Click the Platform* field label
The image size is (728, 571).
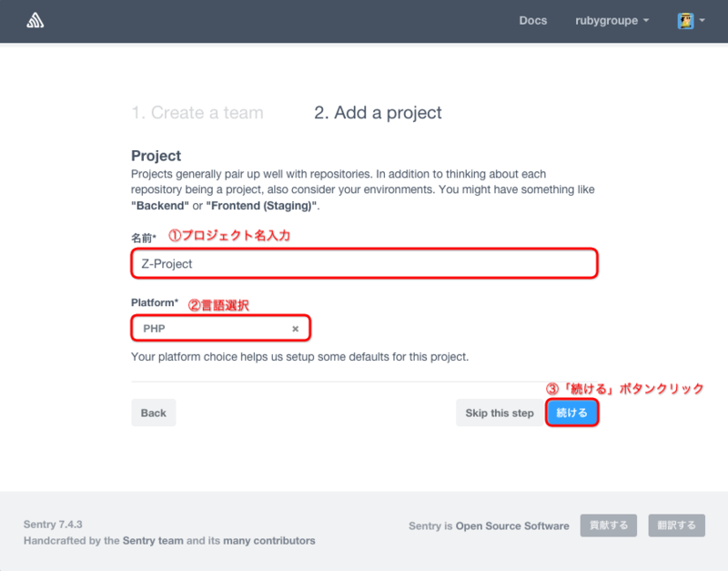coord(155,302)
